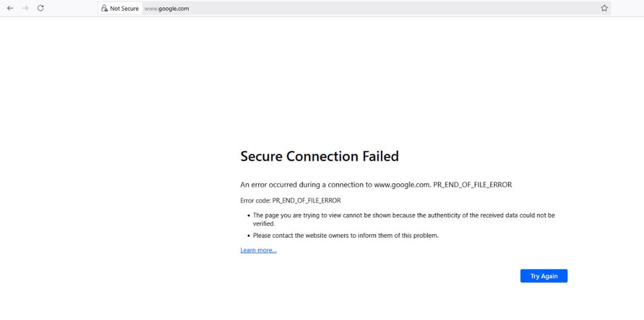The height and width of the screenshot is (320, 644).
Task: Click the Secure Connection Failed heading
Action: click(320, 156)
